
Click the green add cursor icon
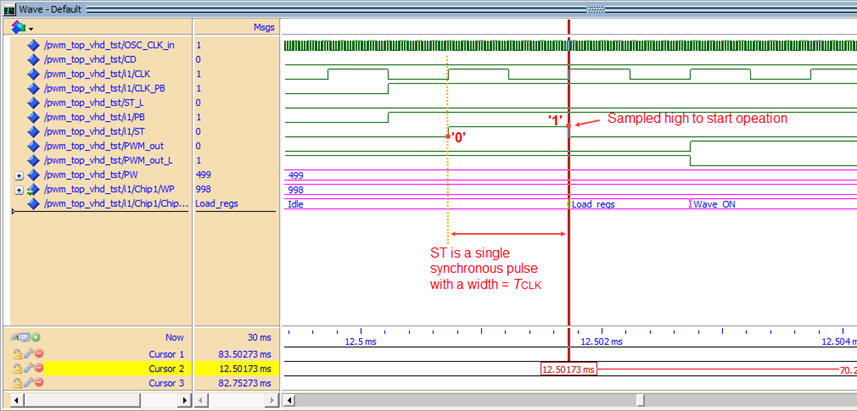(x=38, y=338)
